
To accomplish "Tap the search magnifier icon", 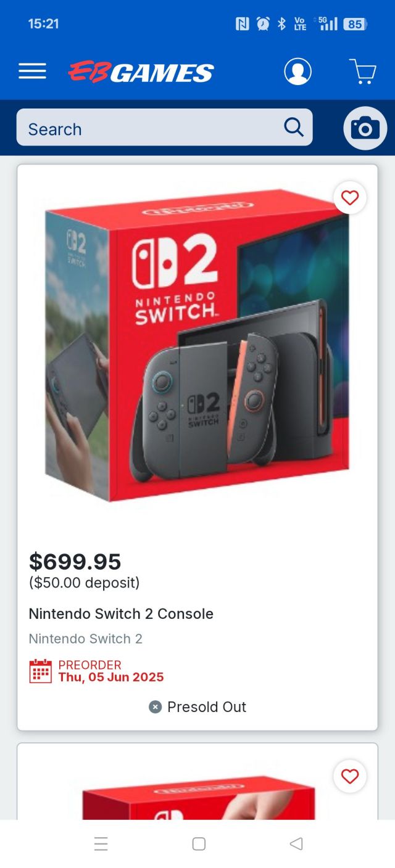I will point(294,127).
